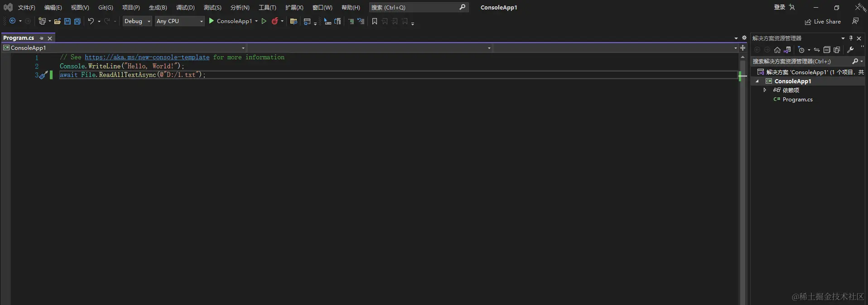868x305 pixels.
Task: Save current file with single floppy icon
Action: pos(68,21)
